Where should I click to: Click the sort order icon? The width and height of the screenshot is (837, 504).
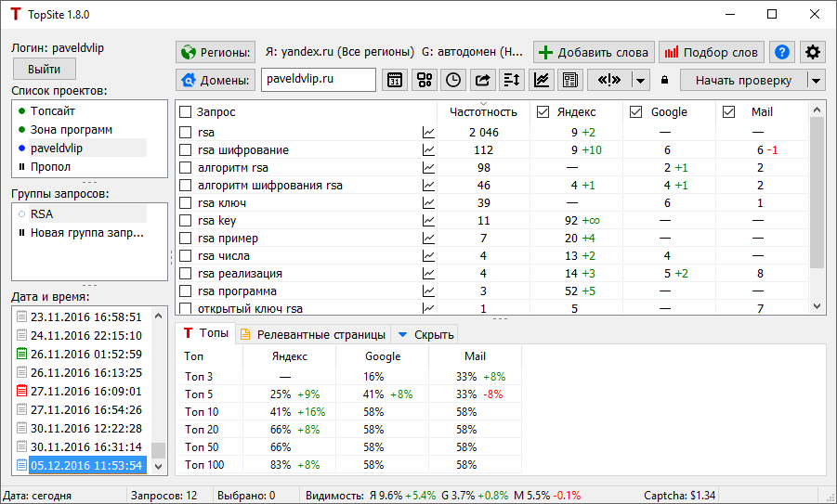(x=511, y=80)
